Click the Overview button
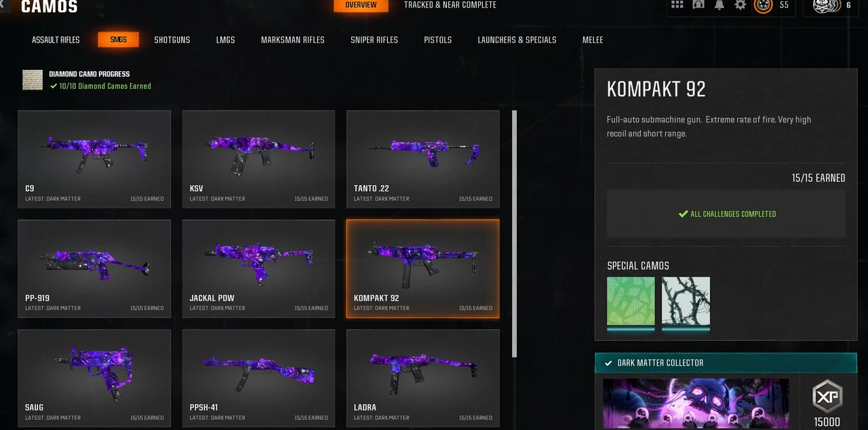The width and height of the screenshot is (868, 430). (x=361, y=5)
